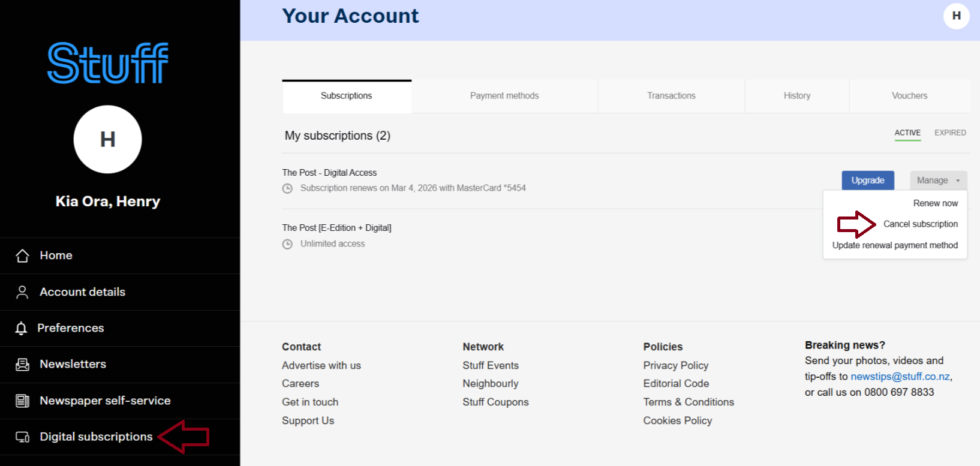The height and width of the screenshot is (466, 980).
Task: Click the H avatar in top-right corner
Action: (956, 16)
